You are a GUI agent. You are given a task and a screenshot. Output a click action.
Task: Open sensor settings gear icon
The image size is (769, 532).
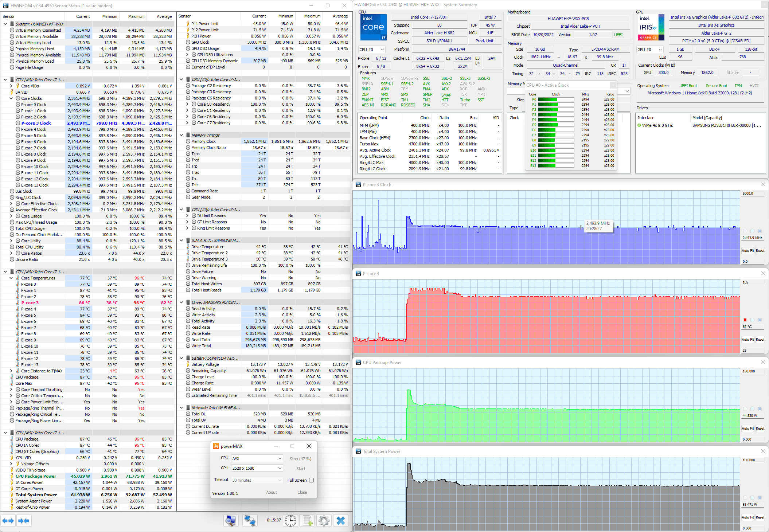click(x=324, y=521)
